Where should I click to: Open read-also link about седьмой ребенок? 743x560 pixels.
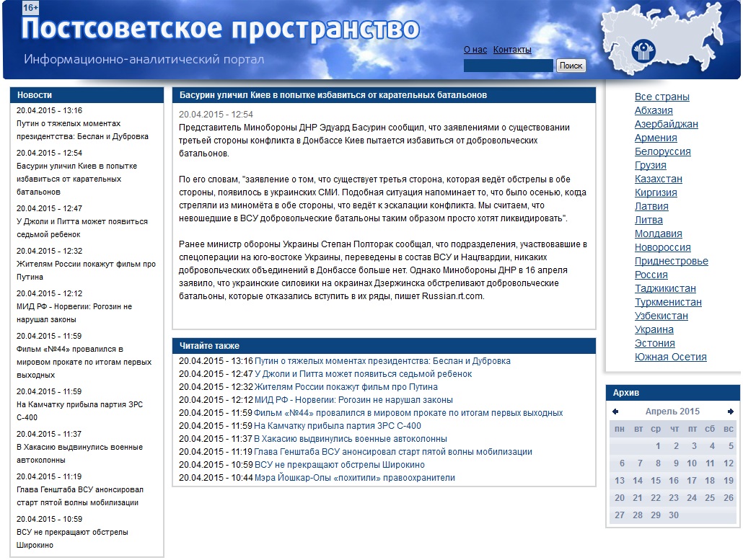coord(363,374)
